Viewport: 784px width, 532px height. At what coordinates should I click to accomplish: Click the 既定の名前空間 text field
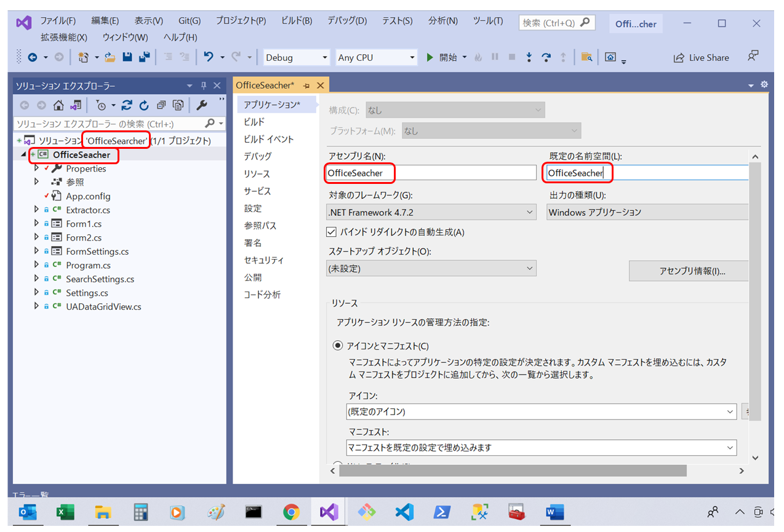tap(647, 173)
